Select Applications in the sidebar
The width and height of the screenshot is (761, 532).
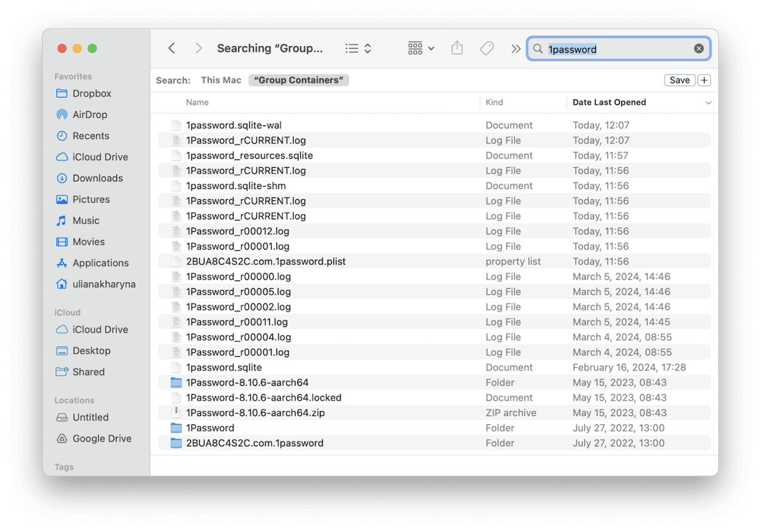click(x=100, y=263)
